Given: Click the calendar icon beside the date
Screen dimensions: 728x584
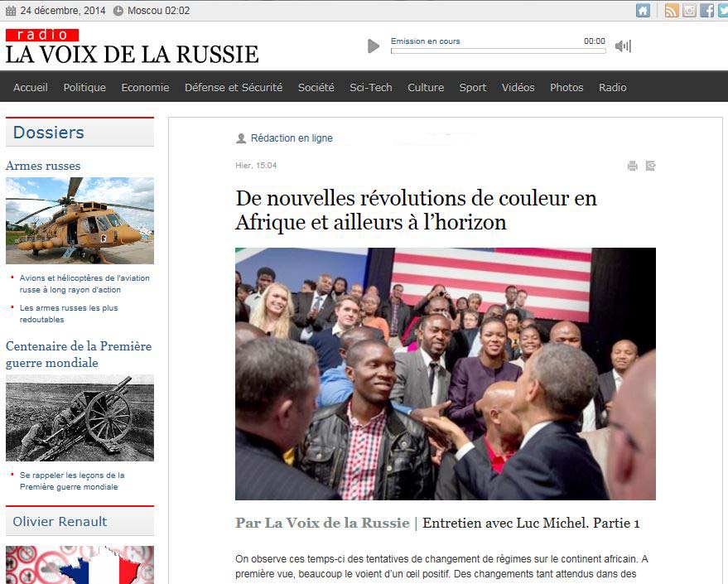Looking at the screenshot, I should [10, 10].
